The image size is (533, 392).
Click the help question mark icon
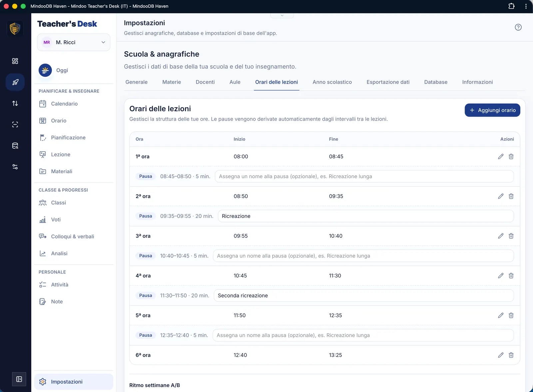518,27
